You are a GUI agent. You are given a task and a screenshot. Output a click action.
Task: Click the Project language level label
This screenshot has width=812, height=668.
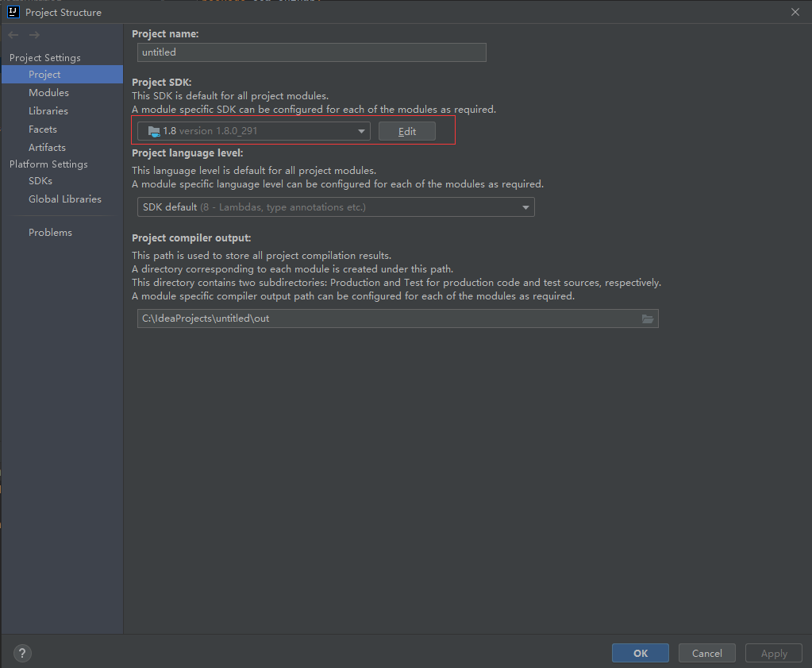[187, 153]
